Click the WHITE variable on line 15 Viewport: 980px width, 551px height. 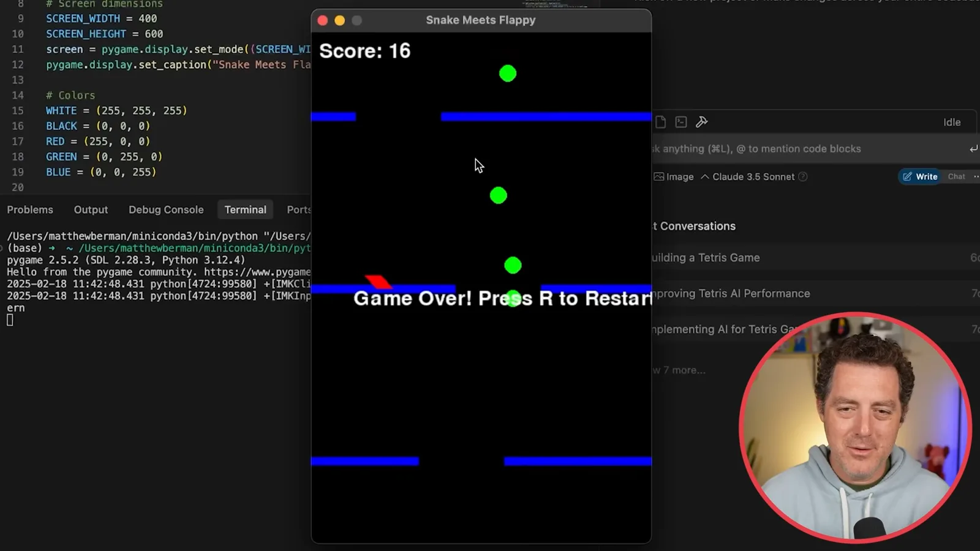[61, 111]
